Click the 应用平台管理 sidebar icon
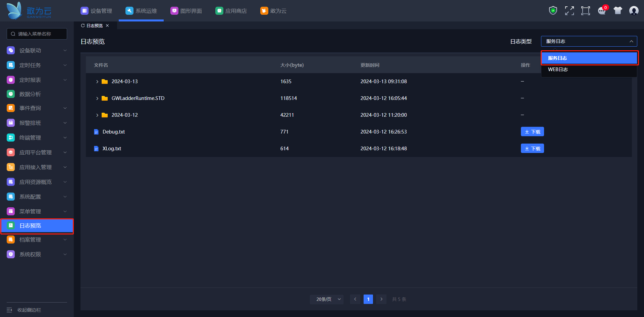The image size is (644, 317). [x=11, y=152]
